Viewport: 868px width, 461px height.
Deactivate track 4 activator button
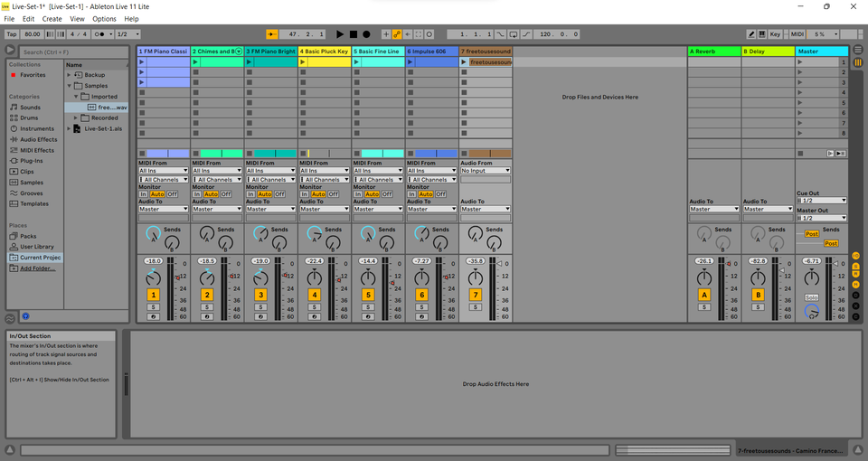click(315, 295)
